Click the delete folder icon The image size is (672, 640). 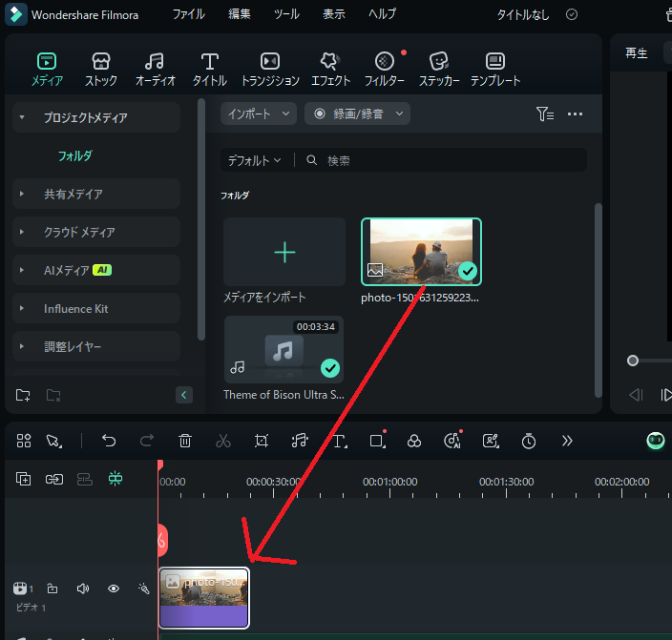(53, 395)
